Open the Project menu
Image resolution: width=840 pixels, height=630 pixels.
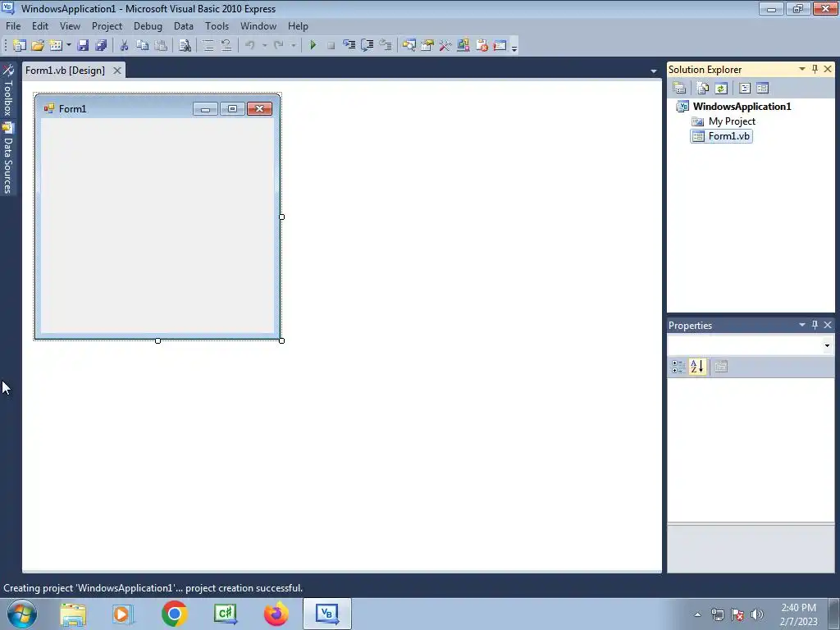pos(107,26)
